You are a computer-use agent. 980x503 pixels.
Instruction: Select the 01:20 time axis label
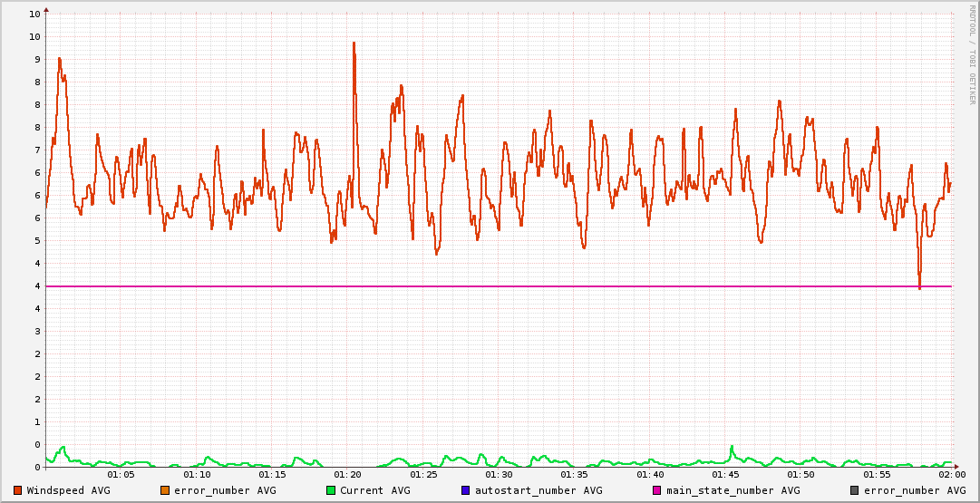348,474
